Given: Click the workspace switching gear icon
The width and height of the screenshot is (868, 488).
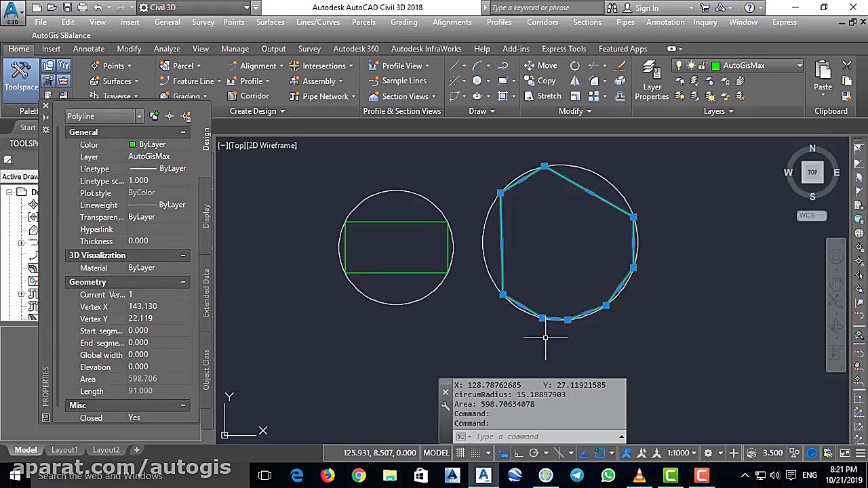Looking at the screenshot, I should [x=708, y=453].
